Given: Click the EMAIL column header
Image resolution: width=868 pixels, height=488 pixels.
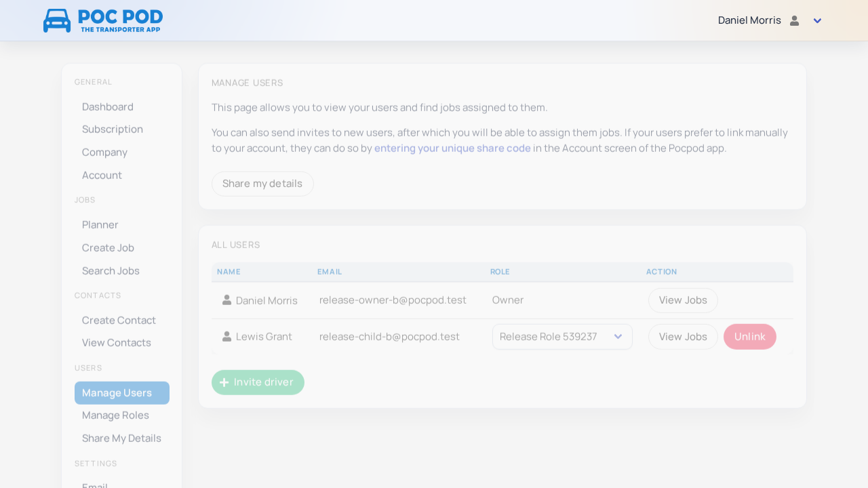Looking at the screenshot, I should click(x=330, y=272).
